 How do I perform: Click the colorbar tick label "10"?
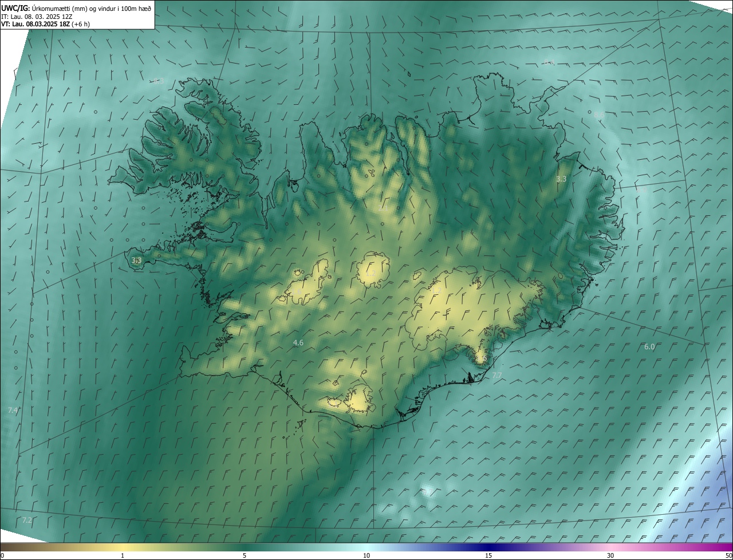tap(366, 556)
